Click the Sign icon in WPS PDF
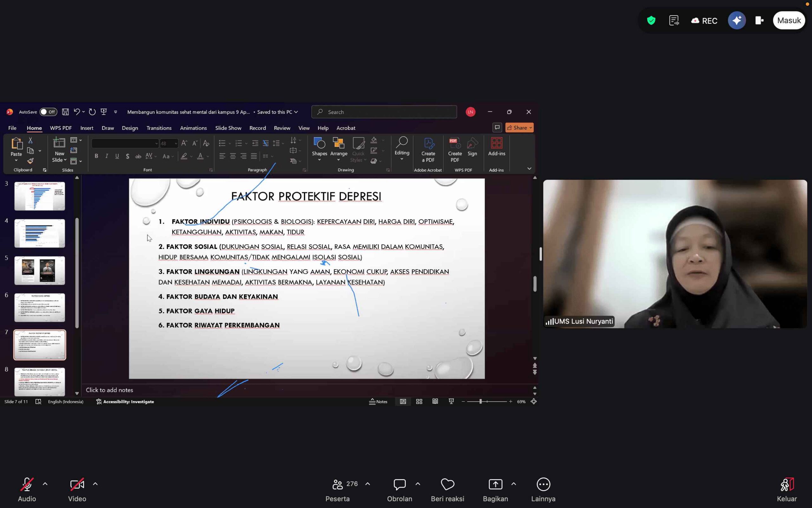 (x=472, y=144)
